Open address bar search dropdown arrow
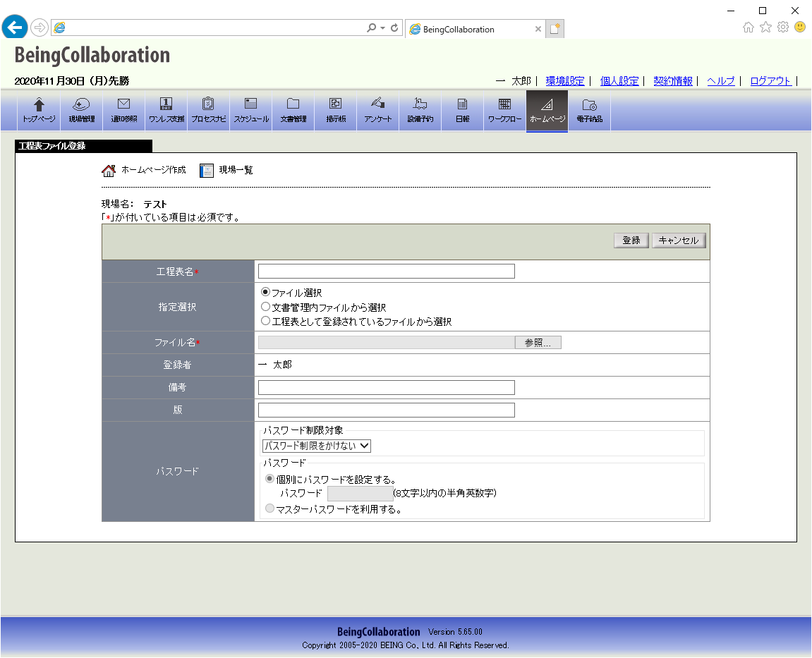The height and width of the screenshot is (658, 812). tap(382, 28)
